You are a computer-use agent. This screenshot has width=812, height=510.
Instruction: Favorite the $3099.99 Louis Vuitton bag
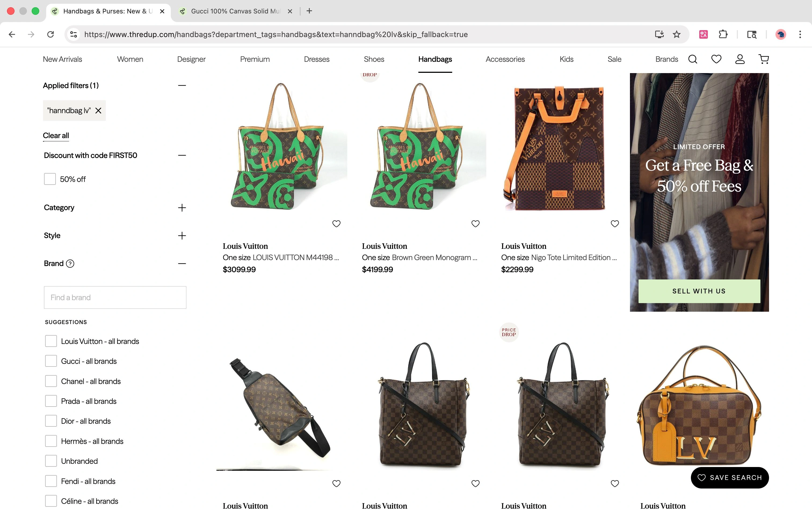coord(336,224)
